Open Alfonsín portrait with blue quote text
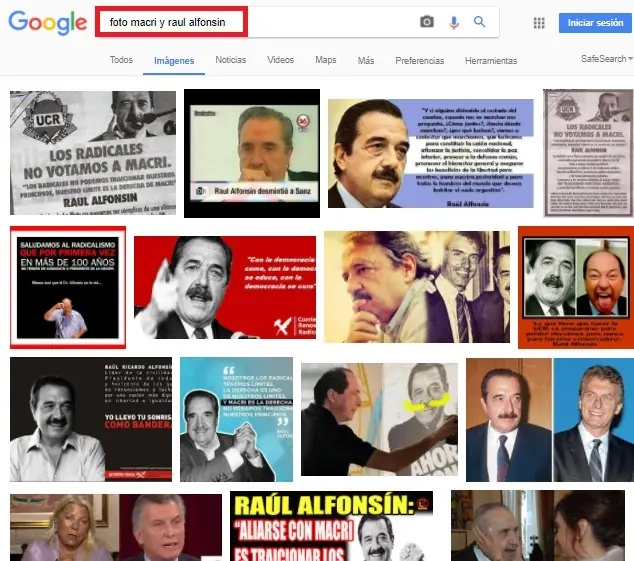The image size is (634, 561). tap(431, 153)
